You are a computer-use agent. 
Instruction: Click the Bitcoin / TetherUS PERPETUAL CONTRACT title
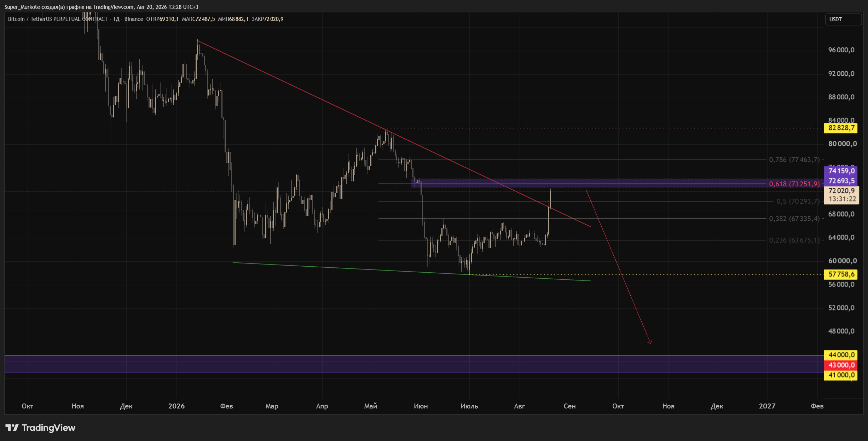coord(58,19)
